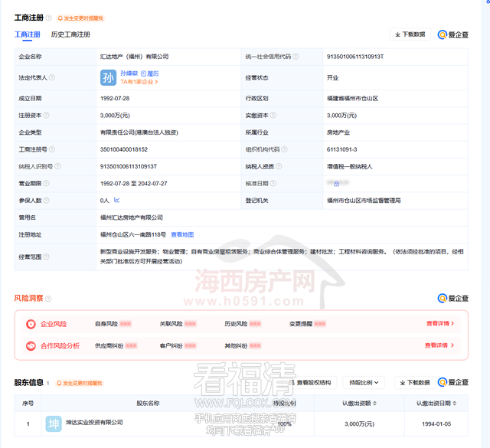Click the 爱企查 logo in 工商注册 section
Image resolution: width=490 pixels, height=448 pixels.
click(453, 34)
